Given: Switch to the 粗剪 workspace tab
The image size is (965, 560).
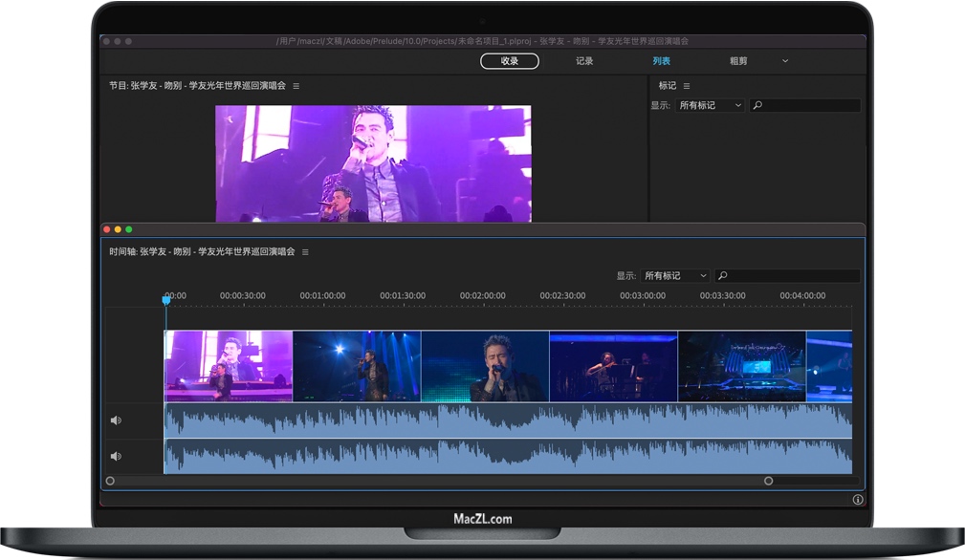Looking at the screenshot, I should [738, 60].
